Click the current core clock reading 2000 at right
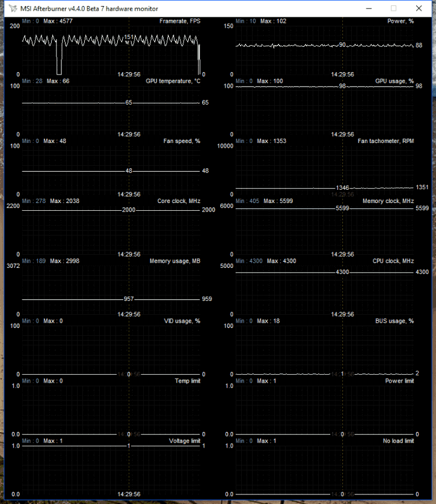The image size is (436, 504). click(x=209, y=210)
